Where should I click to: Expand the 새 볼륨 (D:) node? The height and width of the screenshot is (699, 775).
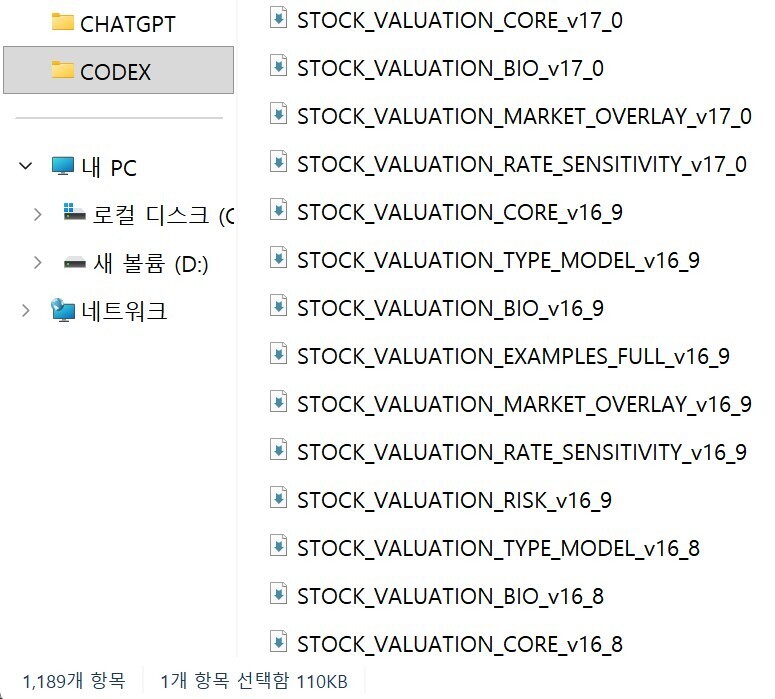[38, 262]
